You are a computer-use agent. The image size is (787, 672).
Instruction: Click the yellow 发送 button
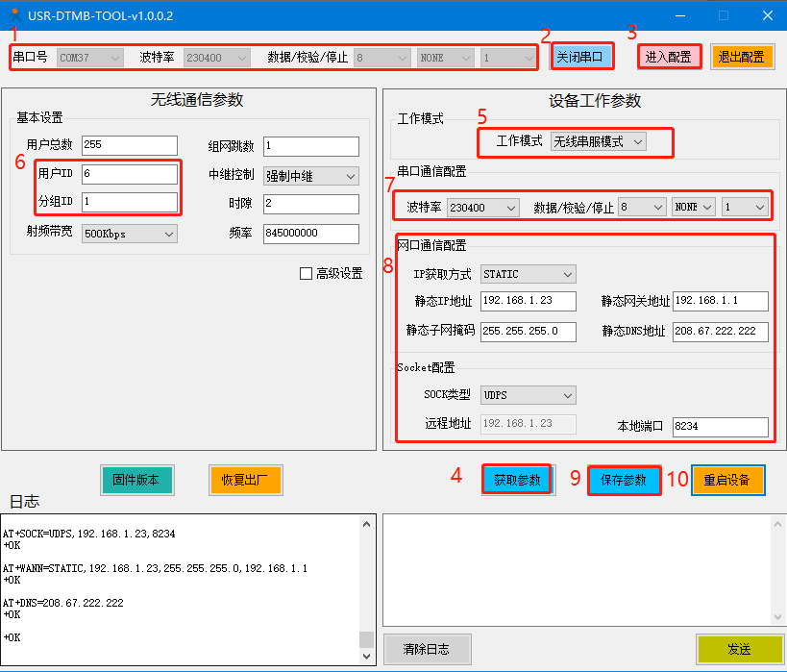739,649
